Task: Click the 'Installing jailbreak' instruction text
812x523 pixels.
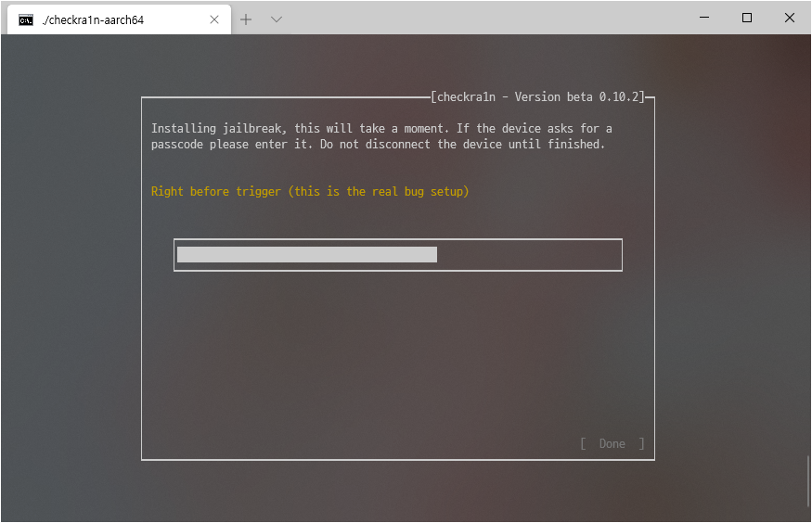Action: 381,136
